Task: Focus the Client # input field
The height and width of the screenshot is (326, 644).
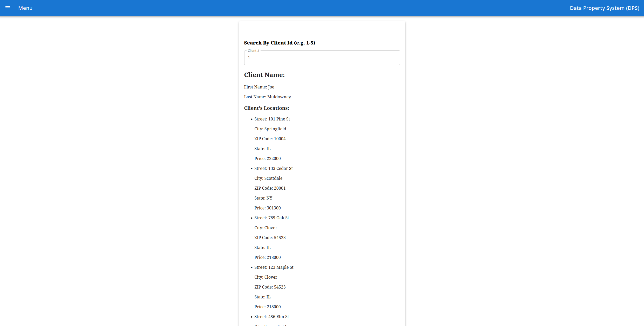Action: (322, 58)
